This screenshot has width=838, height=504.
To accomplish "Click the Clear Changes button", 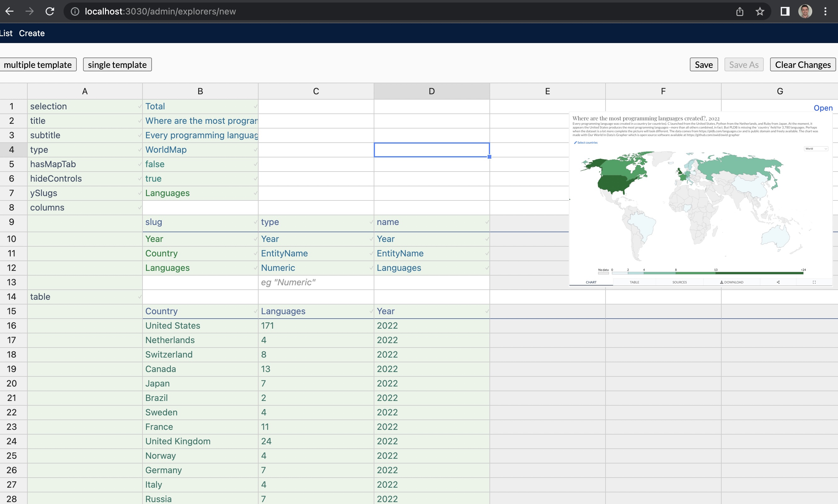I will pos(802,64).
